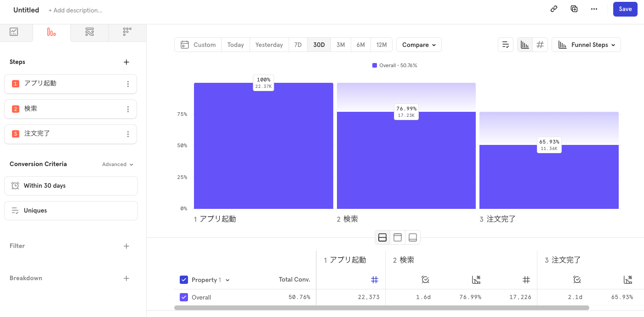Click the Add description field

pyautogui.click(x=75, y=10)
